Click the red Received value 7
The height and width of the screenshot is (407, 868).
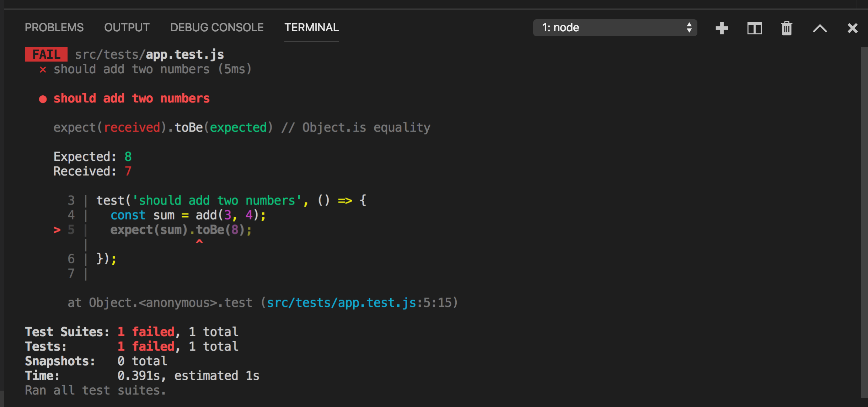(x=128, y=171)
